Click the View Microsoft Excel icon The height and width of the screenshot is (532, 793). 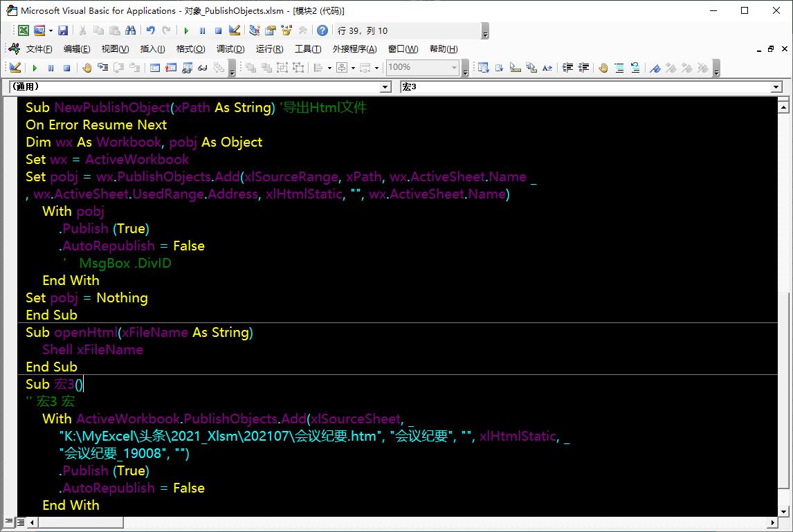(x=24, y=30)
